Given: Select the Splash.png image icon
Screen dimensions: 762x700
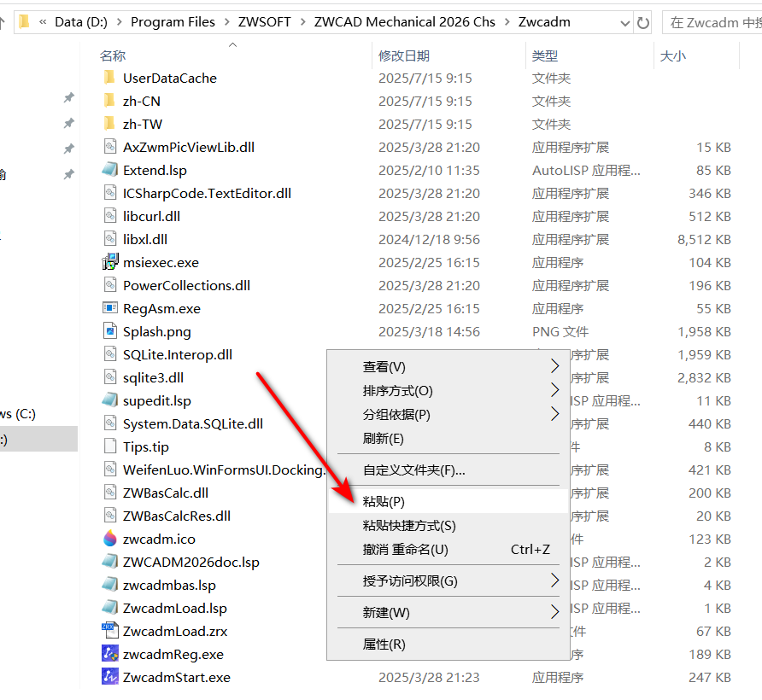Looking at the screenshot, I should click(110, 331).
